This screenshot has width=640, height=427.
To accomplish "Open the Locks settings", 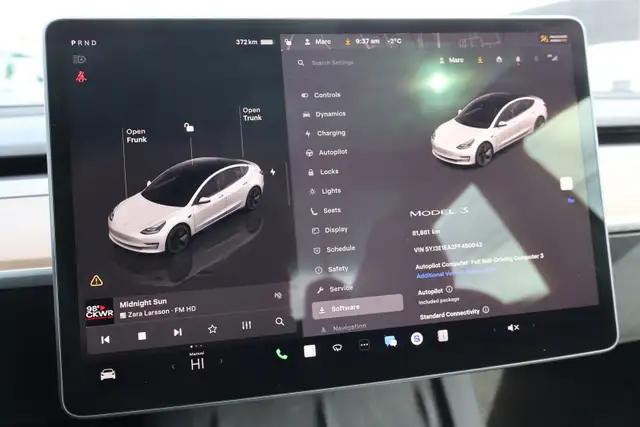I will pos(323,172).
